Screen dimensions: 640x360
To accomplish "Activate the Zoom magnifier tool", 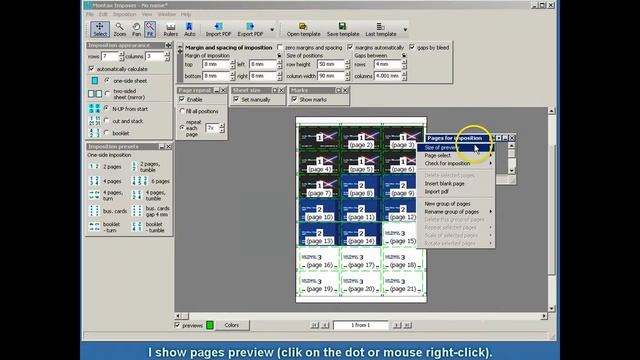I will pyautogui.click(x=120, y=29).
